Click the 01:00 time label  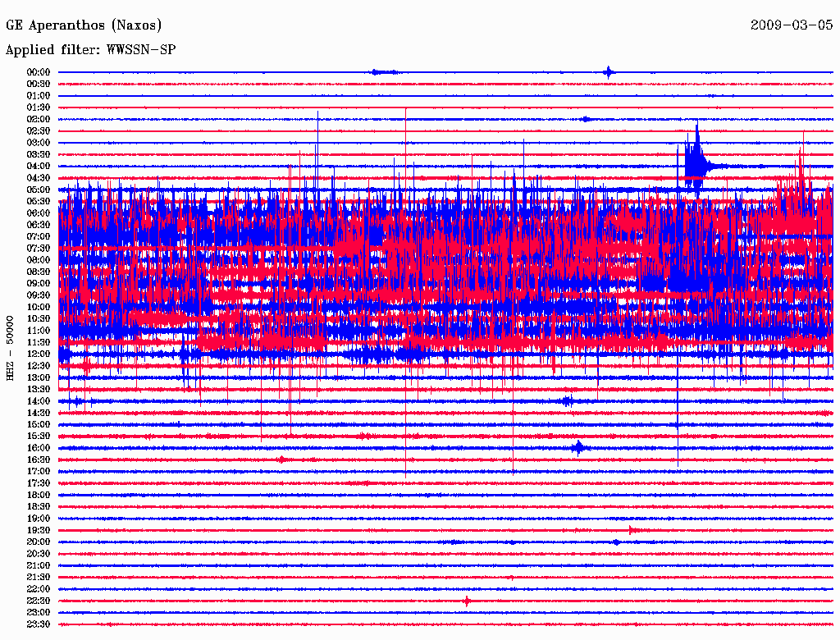coord(39,96)
